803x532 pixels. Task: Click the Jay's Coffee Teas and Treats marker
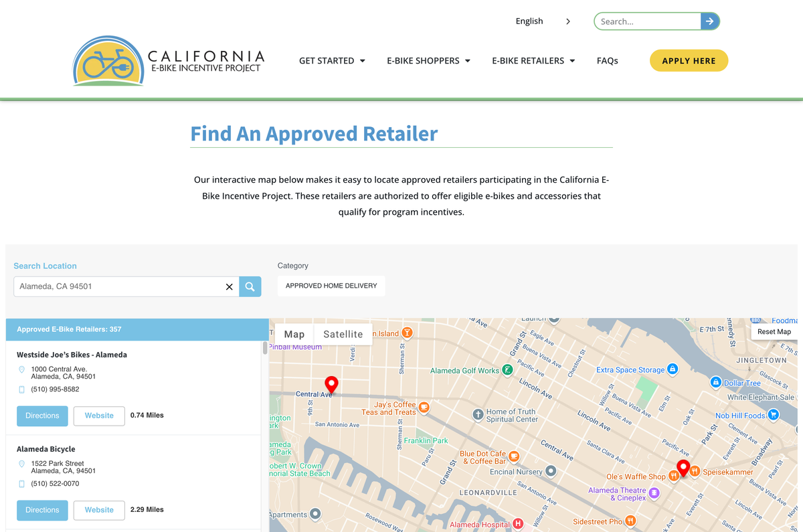point(424,406)
